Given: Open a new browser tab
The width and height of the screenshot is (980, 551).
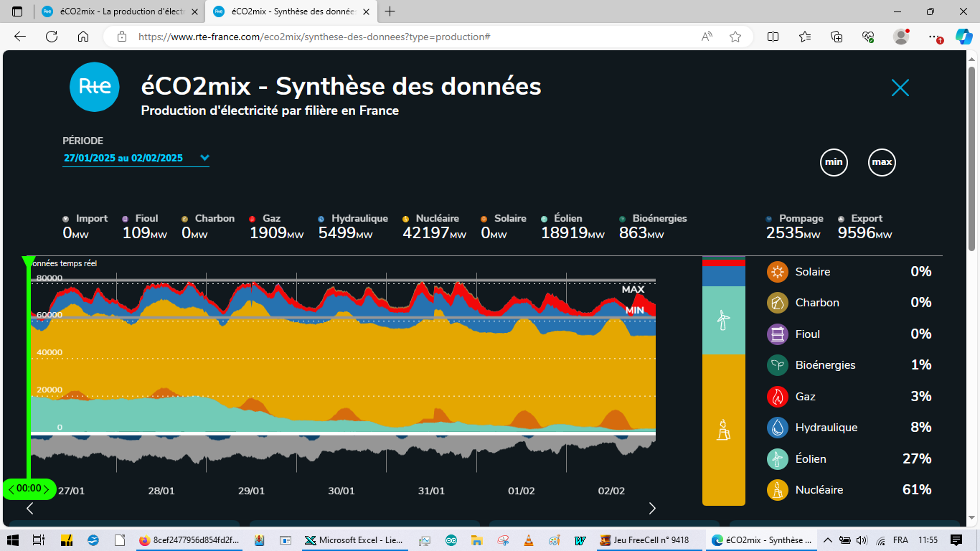Looking at the screenshot, I should [390, 11].
